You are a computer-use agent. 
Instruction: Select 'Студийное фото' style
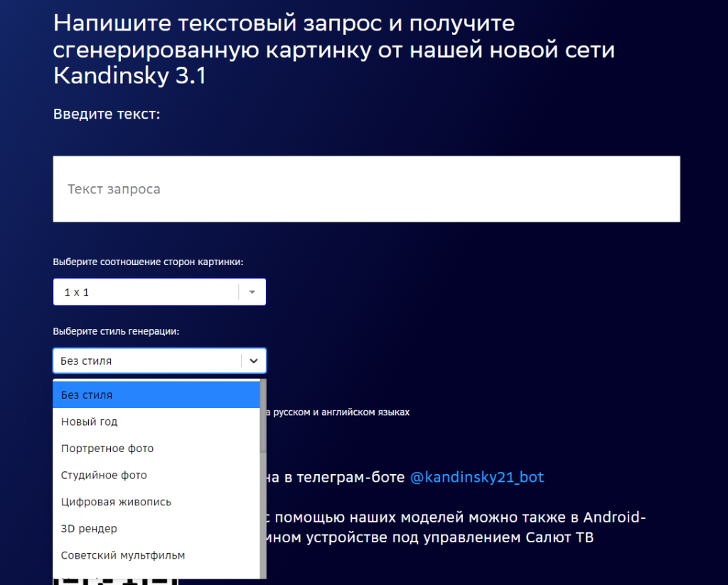pos(156,475)
